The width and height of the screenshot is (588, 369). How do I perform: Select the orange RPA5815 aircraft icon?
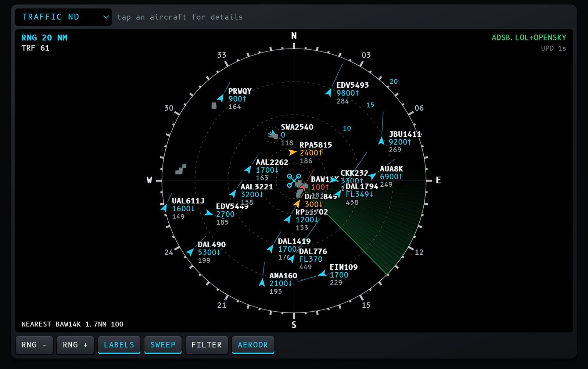pyautogui.click(x=293, y=152)
